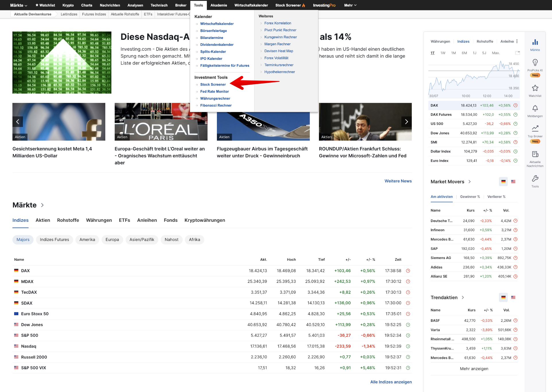Open the Nasdaq headline article thumbnail
552x392 pixels.
coord(62,62)
